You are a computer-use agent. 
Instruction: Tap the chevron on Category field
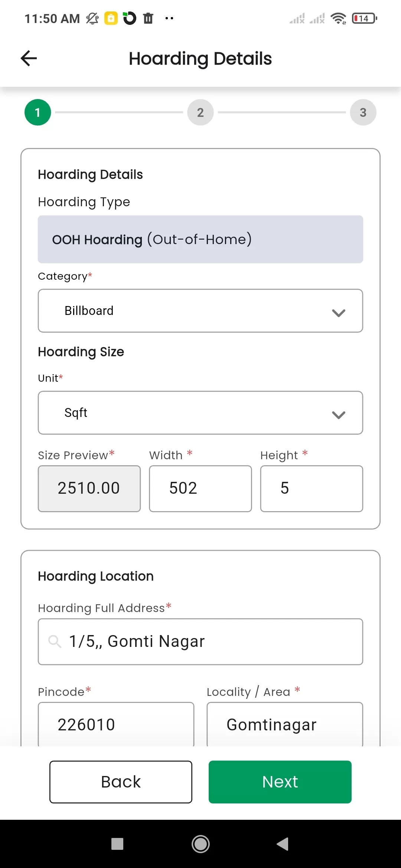pos(339,313)
